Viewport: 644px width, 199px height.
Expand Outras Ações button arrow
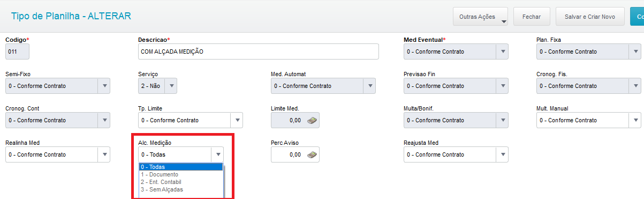504,22
